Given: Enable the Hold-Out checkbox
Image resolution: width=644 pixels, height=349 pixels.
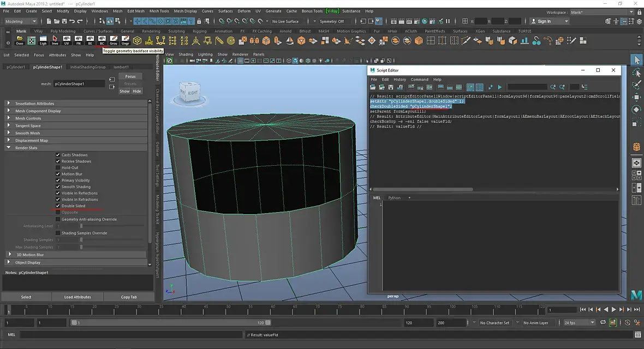Looking at the screenshot, I should coord(58,167).
